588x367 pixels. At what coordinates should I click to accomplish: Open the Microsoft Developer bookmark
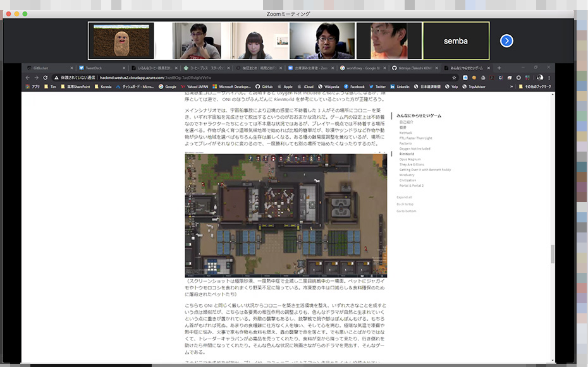point(231,87)
